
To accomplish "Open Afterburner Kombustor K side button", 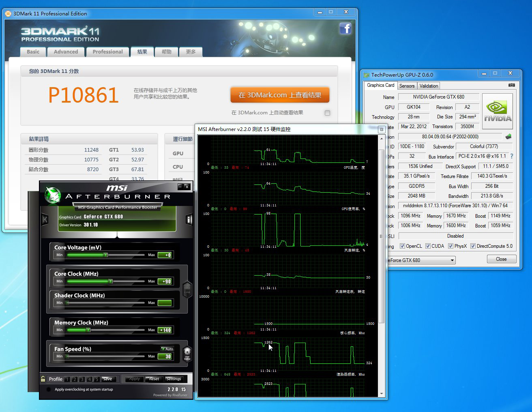I will pyautogui.click(x=45, y=220).
